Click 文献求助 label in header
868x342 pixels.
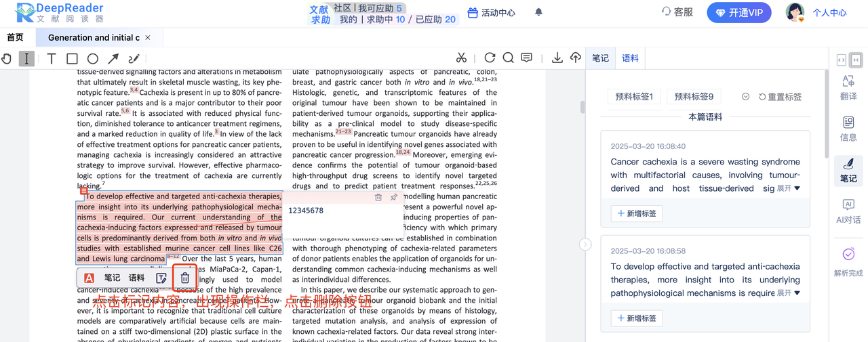coord(320,15)
